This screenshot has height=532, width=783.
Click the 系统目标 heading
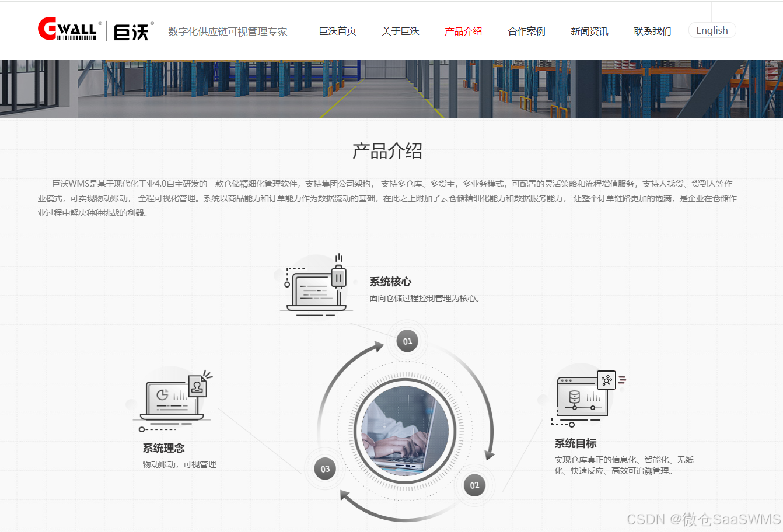pos(575,443)
